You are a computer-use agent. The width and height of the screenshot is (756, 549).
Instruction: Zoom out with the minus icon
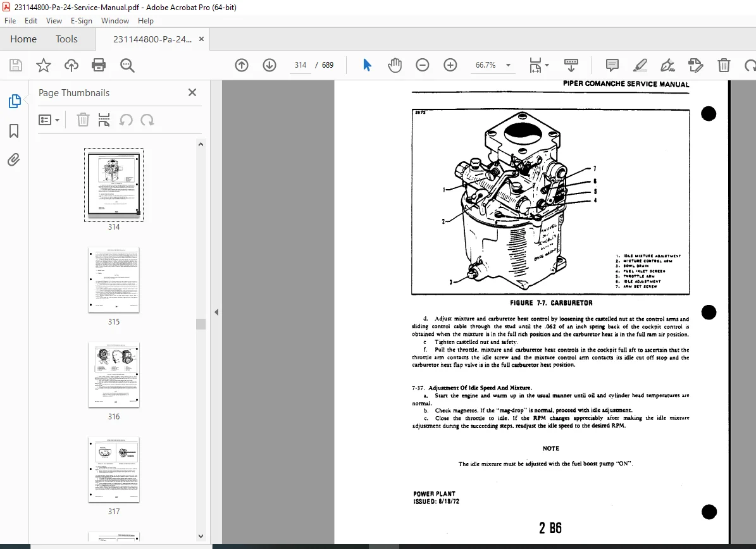[x=423, y=65]
